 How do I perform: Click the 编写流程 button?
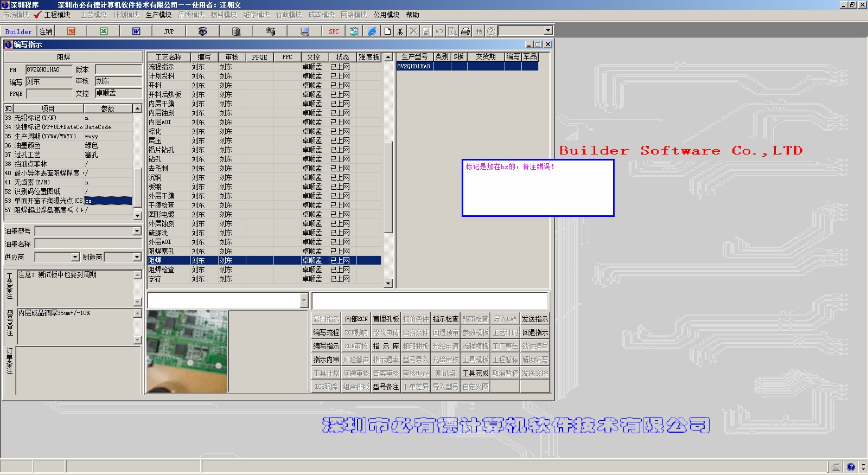tap(327, 332)
